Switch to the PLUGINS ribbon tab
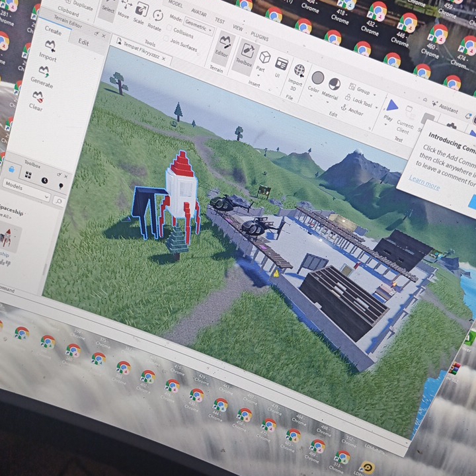Screen dimensions: 476x476 pos(260,36)
